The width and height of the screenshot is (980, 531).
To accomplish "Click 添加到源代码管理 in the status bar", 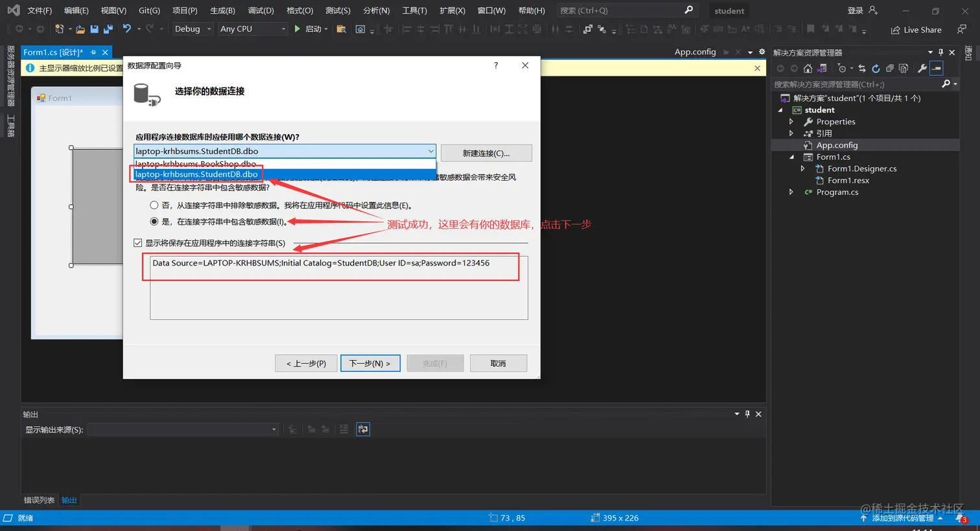I will tap(903, 518).
